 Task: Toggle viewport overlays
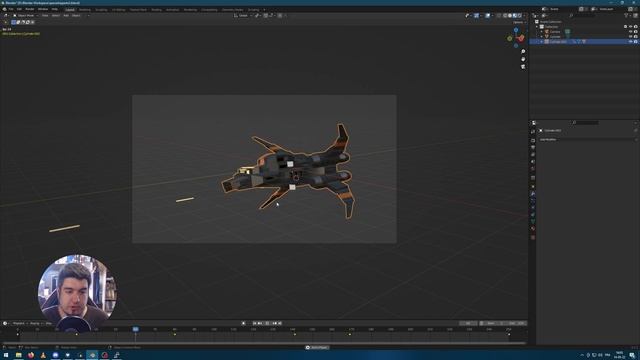488,16
